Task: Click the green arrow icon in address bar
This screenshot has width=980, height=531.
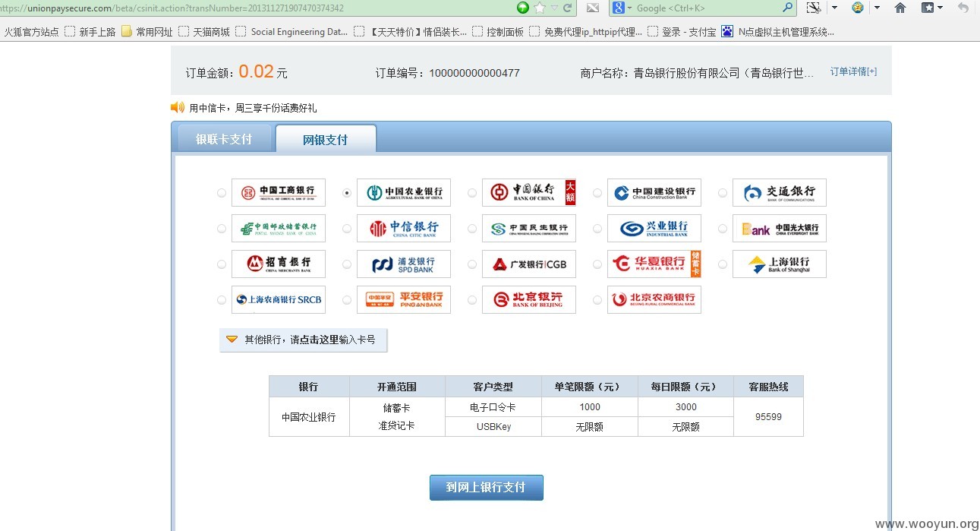Action: pyautogui.click(x=522, y=8)
